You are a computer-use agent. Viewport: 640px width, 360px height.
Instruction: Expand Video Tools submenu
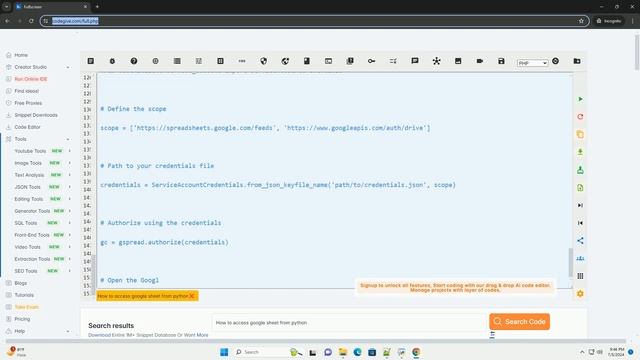coord(69,247)
